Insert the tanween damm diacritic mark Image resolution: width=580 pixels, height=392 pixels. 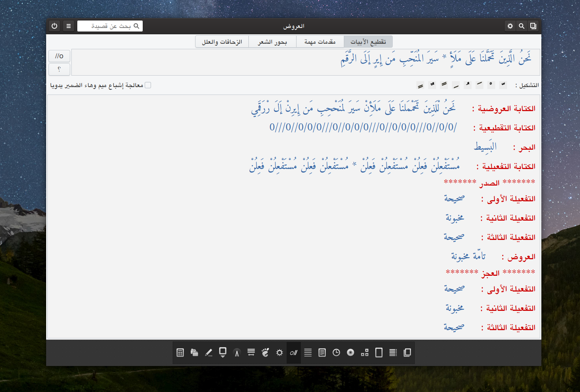[x=432, y=85]
